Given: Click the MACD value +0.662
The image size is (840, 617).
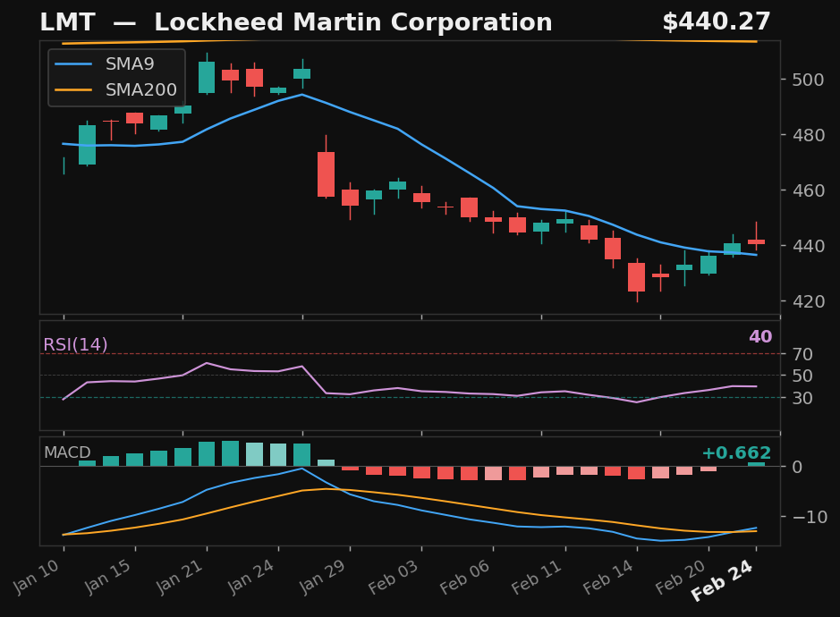Looking at the screenshot, I should pos(736,453).
